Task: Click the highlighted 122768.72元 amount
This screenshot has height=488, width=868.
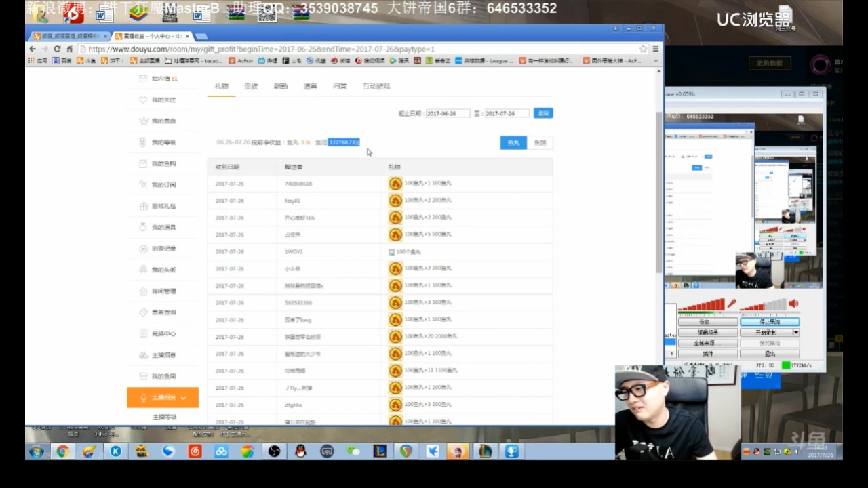Action: click(344, 142)
